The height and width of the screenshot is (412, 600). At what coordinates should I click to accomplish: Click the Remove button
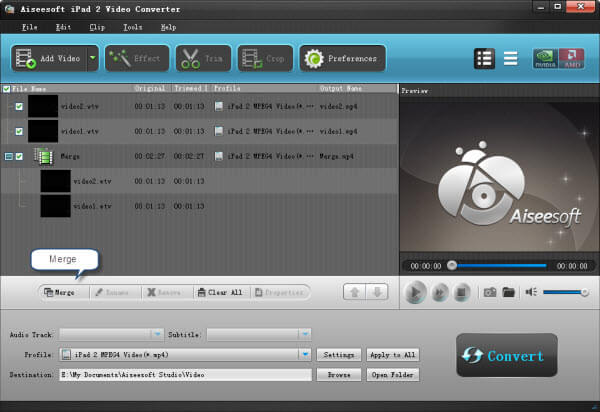(x=165, y=293)
